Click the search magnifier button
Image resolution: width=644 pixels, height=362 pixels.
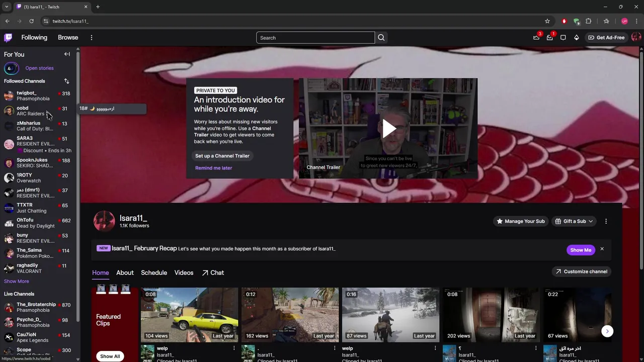coord(381,38)
